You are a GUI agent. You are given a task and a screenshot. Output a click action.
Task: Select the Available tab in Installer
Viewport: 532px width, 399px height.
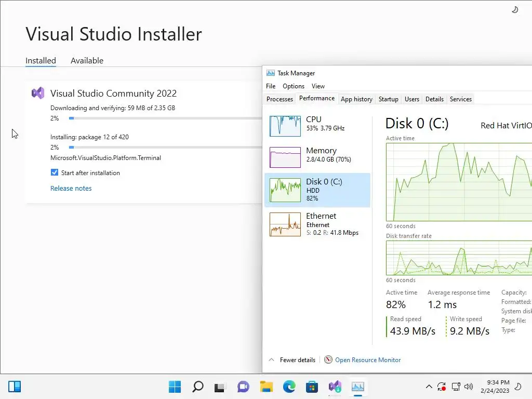87,60
